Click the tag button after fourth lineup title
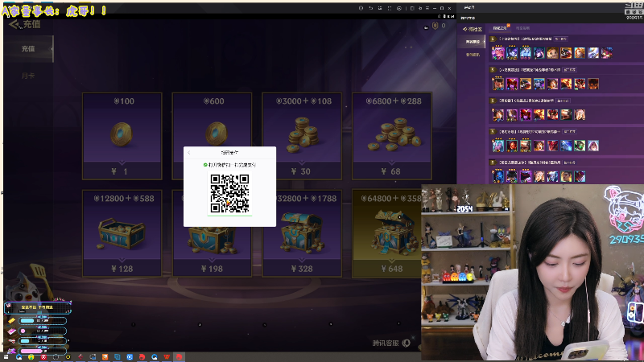This screenshot has height=362, width=644. (x=570, y=132)
